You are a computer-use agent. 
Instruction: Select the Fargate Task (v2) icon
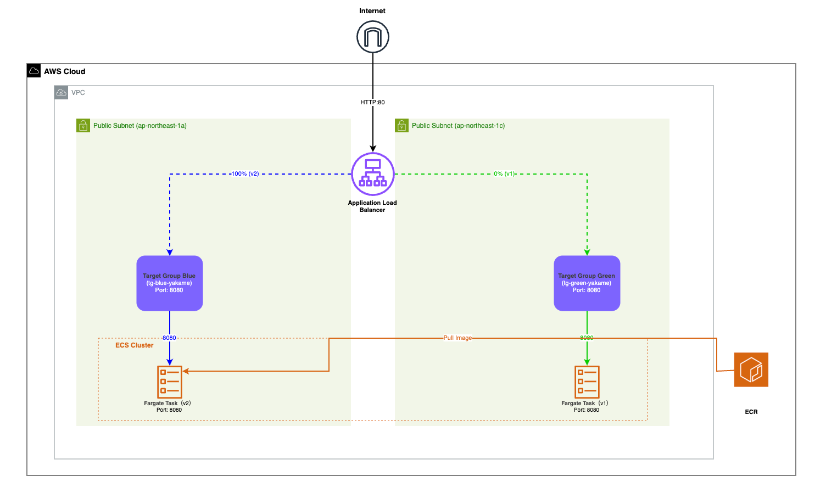click(x=170, y=382)
